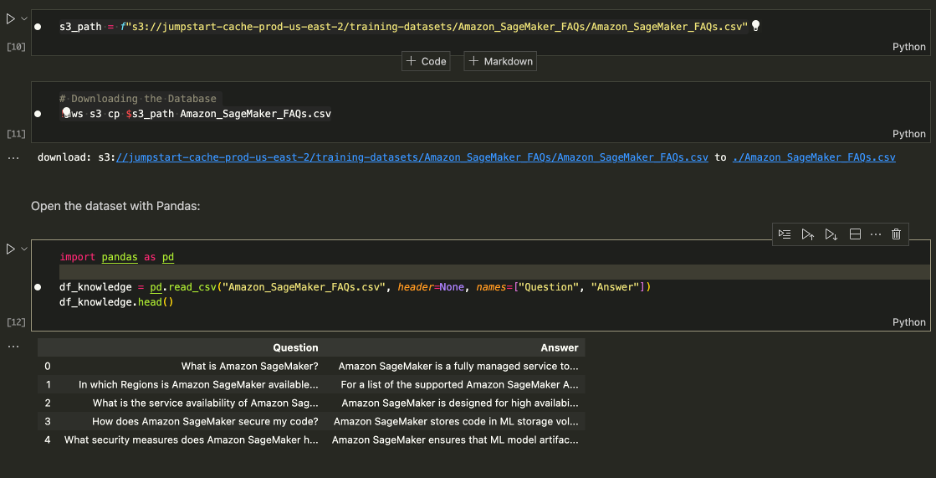Select 'What security measures does Amazon SageMaker h...' cell
The width and height of the screenshot is (936, 478).
tap(191, 440)
